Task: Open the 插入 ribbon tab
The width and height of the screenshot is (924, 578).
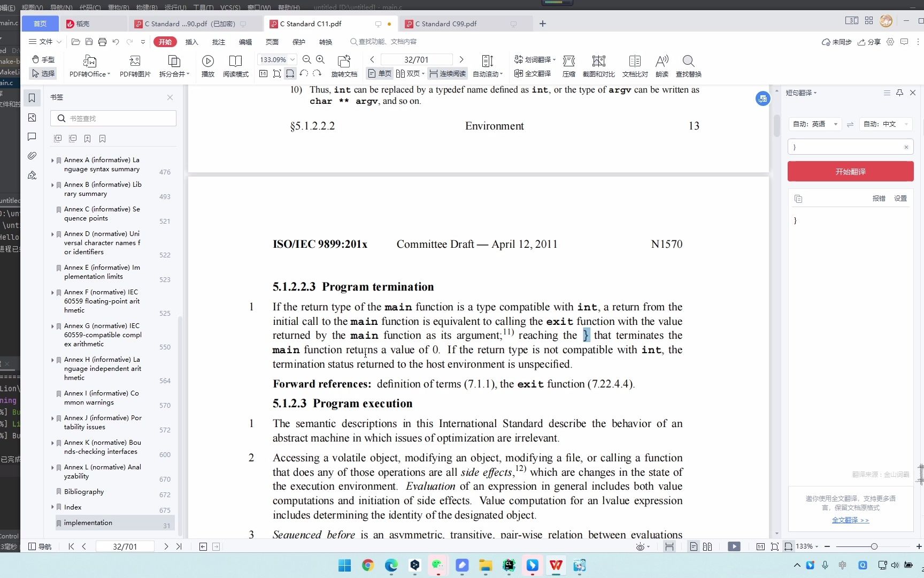Action: point(191,42)
